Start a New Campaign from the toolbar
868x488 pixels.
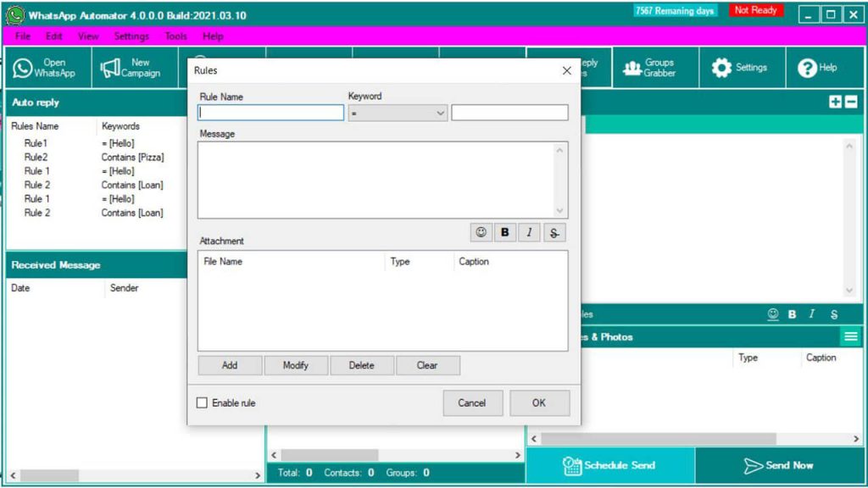tap(136, 68)
